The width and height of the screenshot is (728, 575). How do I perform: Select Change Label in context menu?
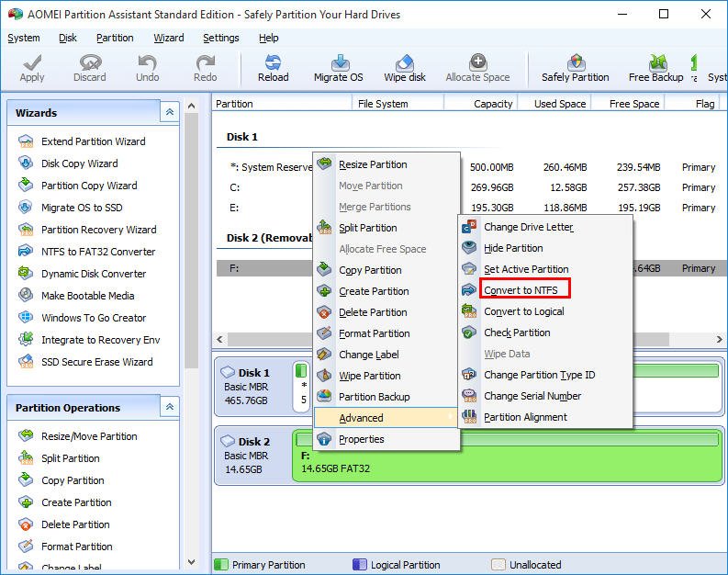pos(386,355)
